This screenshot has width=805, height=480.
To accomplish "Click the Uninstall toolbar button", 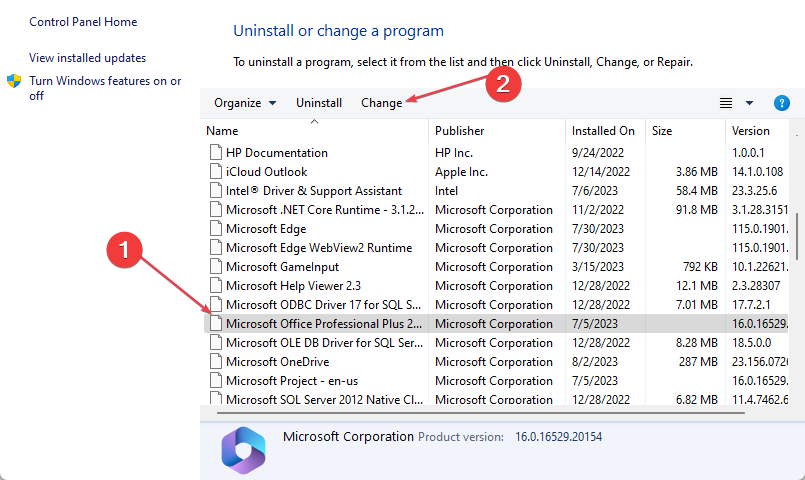I will coord(319,103).
